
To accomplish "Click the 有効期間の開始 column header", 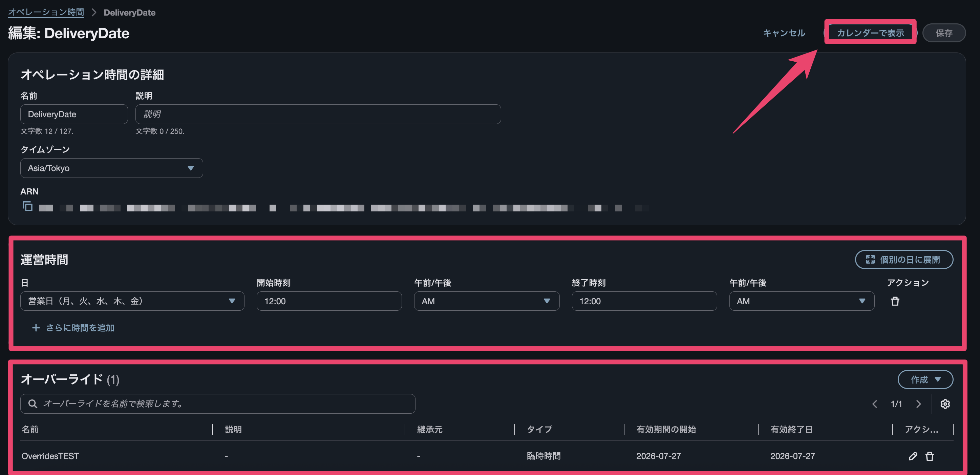I will pyautogui.click(x=666, y=429).
